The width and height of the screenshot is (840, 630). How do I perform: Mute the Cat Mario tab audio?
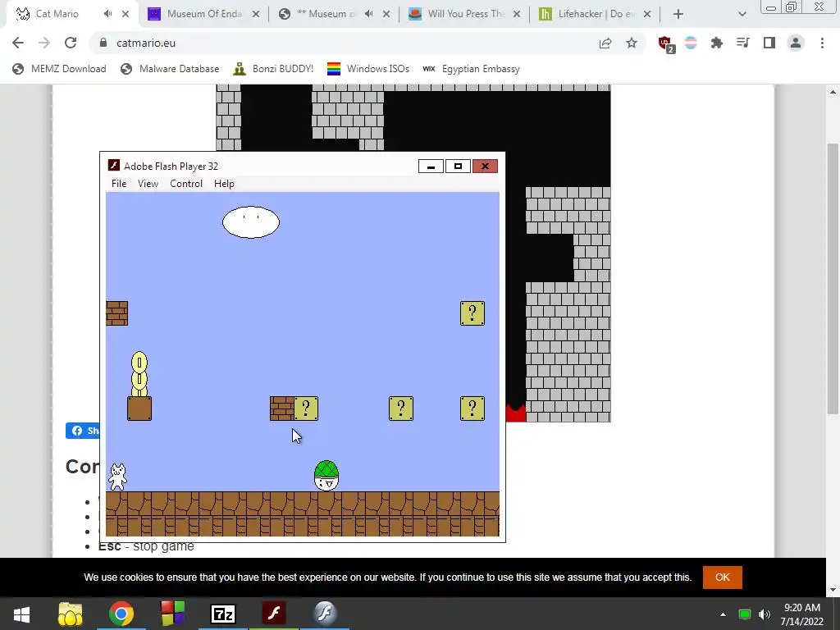coord(107,14)
